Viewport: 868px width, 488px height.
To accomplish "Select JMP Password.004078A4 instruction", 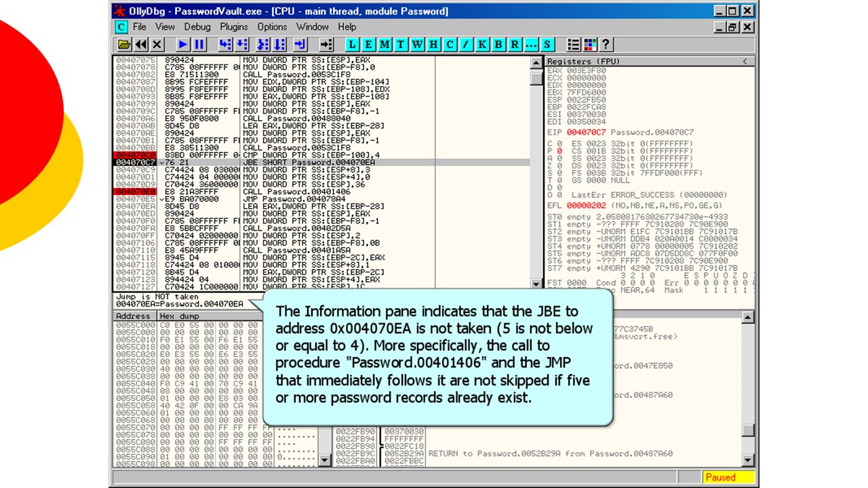I will (x=321, y=199).
